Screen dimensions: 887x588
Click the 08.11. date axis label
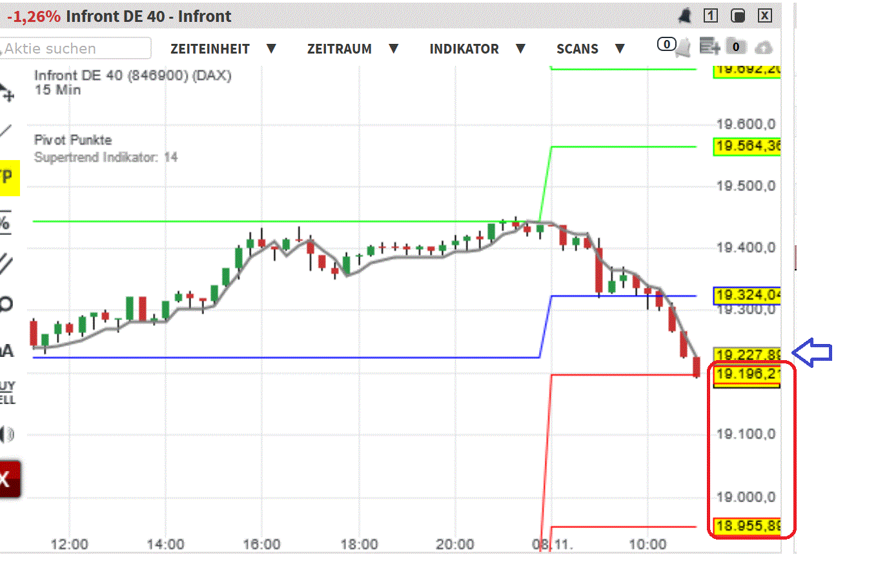tap(553, 545)
